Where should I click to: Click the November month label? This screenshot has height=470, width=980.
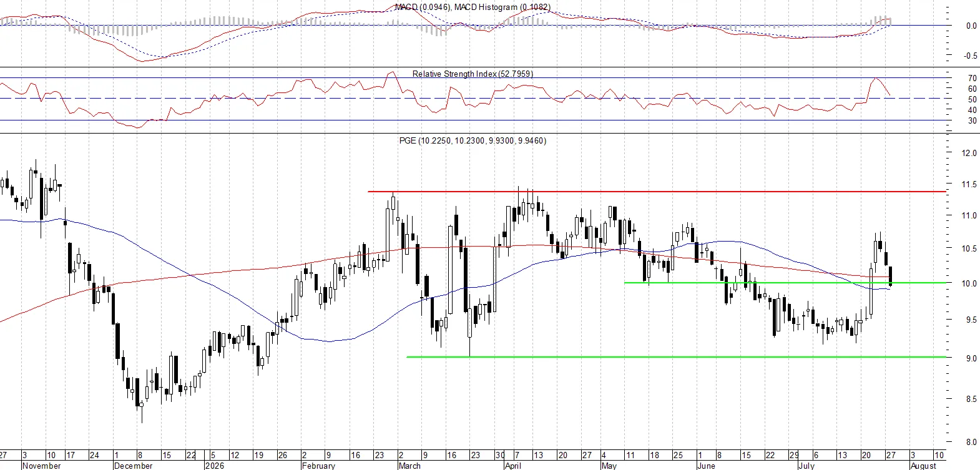[x=42, y=466]
